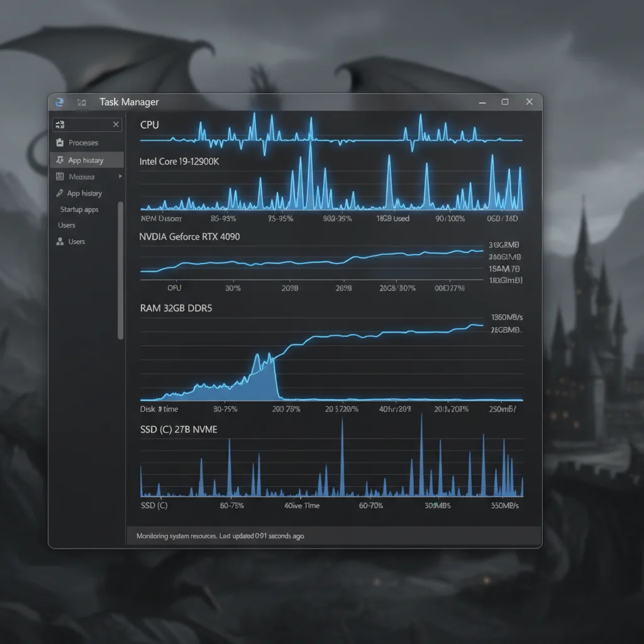Click the blue Task Manager app icon

(60, 103)
